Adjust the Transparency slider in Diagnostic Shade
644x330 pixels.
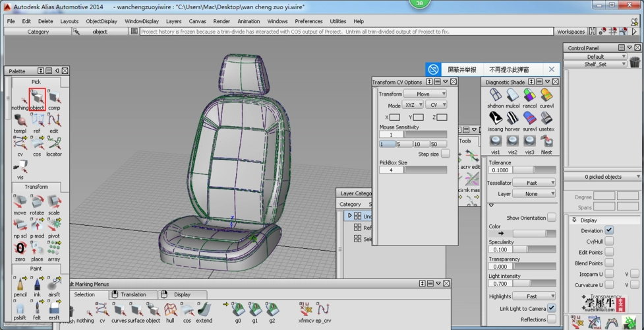534,266
